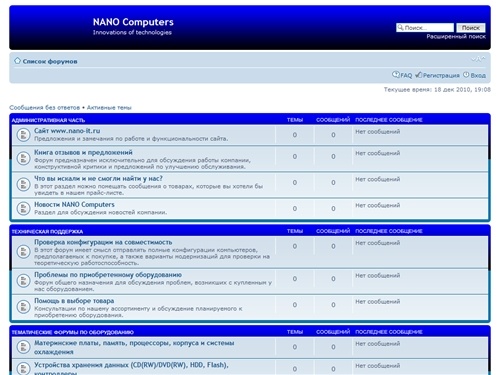The image size is (500, 375).
Task: Click the Вход power icon
Action: pyautogui.click(x=466, y=75)
